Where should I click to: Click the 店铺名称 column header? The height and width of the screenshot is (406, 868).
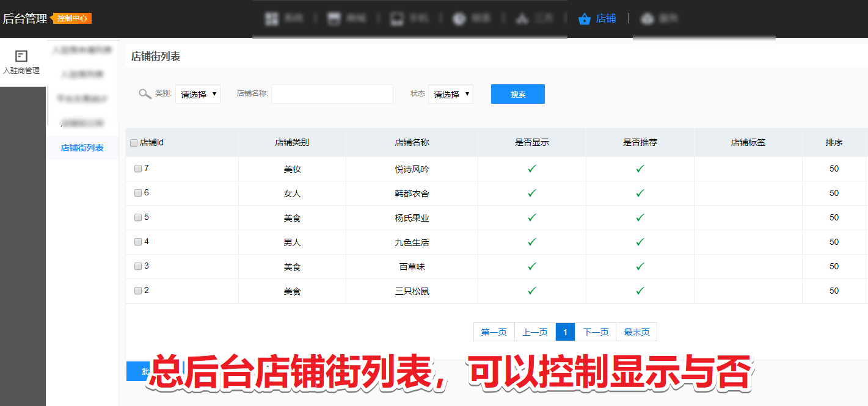[412, 142]
